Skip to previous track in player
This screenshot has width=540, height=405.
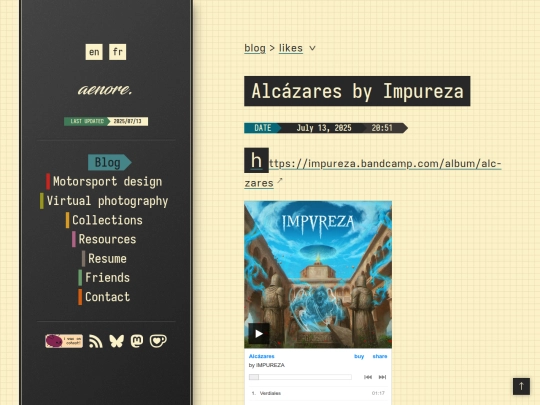[368, 377]
